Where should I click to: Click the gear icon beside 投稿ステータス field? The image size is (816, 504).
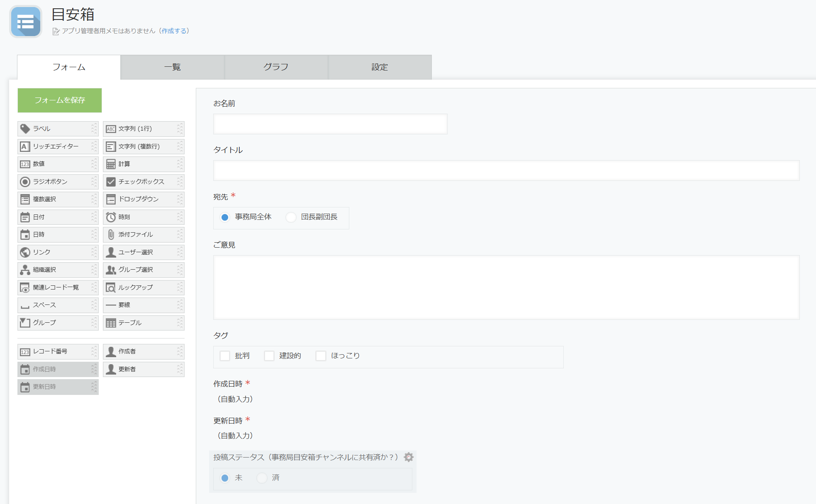409,457
